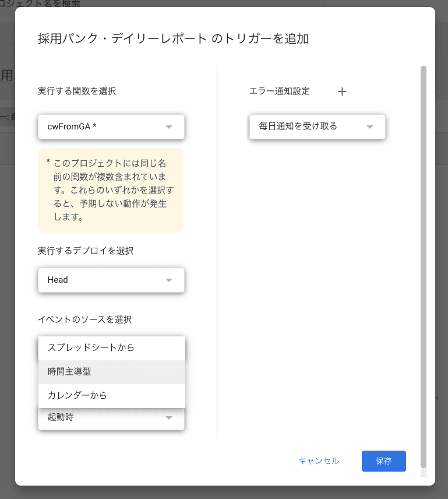The height and width of the screenshot is (499, 448).
Task: Open the 起動時 event type dropdown
Action: 111,419
